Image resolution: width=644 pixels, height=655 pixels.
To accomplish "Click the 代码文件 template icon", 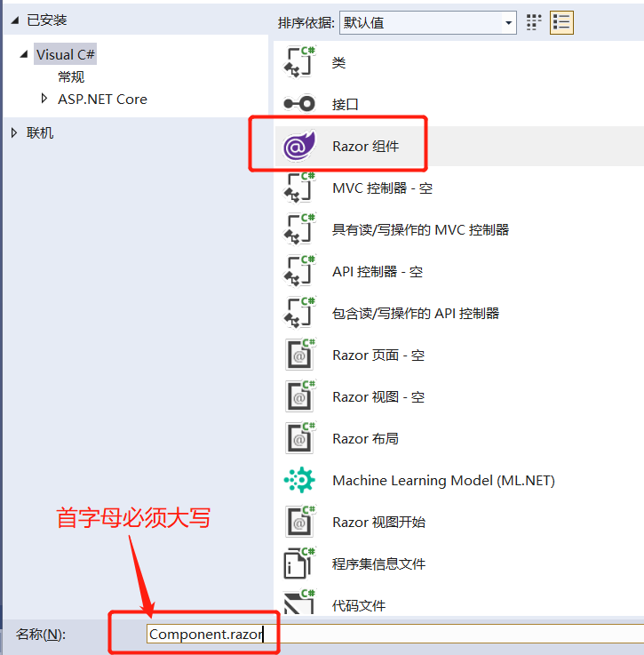I will (299, 603).
